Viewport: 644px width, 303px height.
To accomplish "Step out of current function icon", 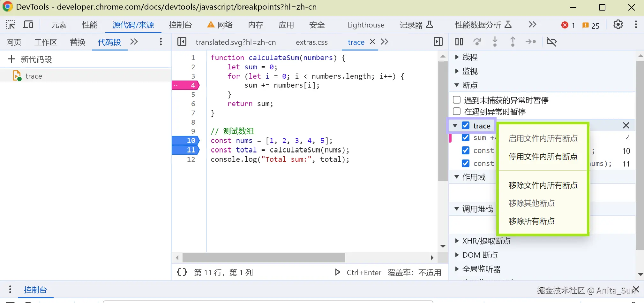I will (x=513, y=42).
